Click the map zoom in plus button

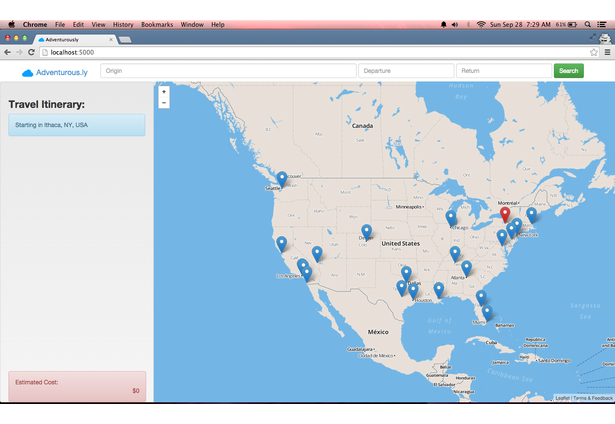[164, 92]
